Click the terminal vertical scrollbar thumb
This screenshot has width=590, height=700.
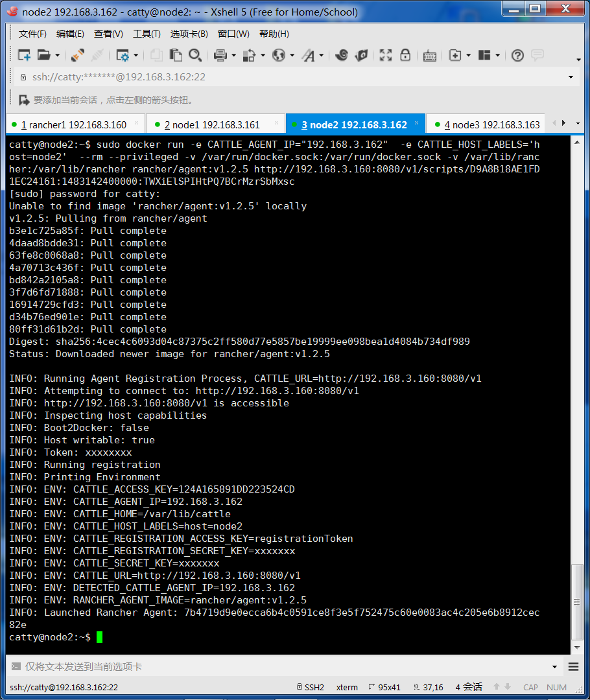point(577,601)
